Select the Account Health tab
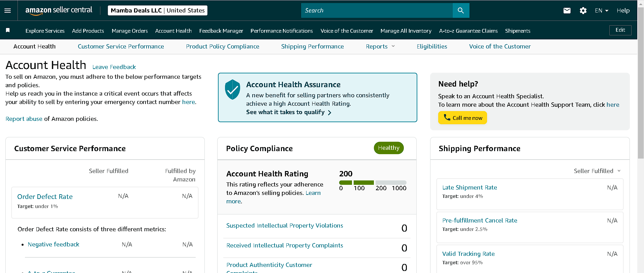The image size is (644, 273). [34, 46]
